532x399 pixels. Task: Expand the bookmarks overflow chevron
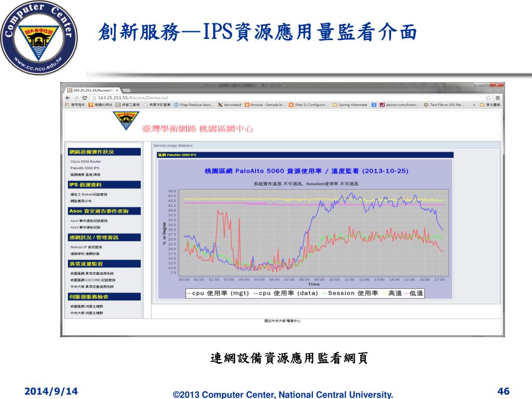(x=474, y=105)
